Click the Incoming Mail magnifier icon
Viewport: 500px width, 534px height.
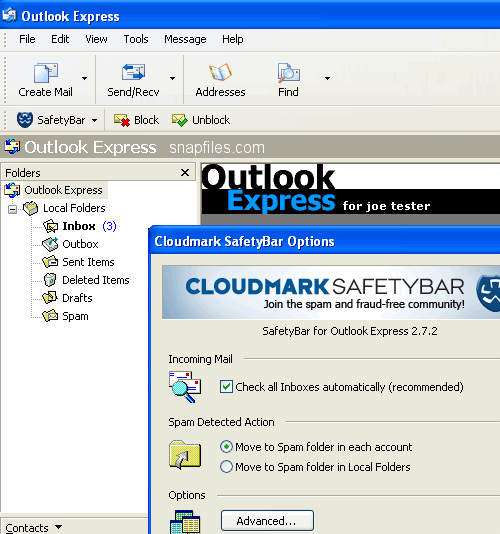[x=185, y=387]
